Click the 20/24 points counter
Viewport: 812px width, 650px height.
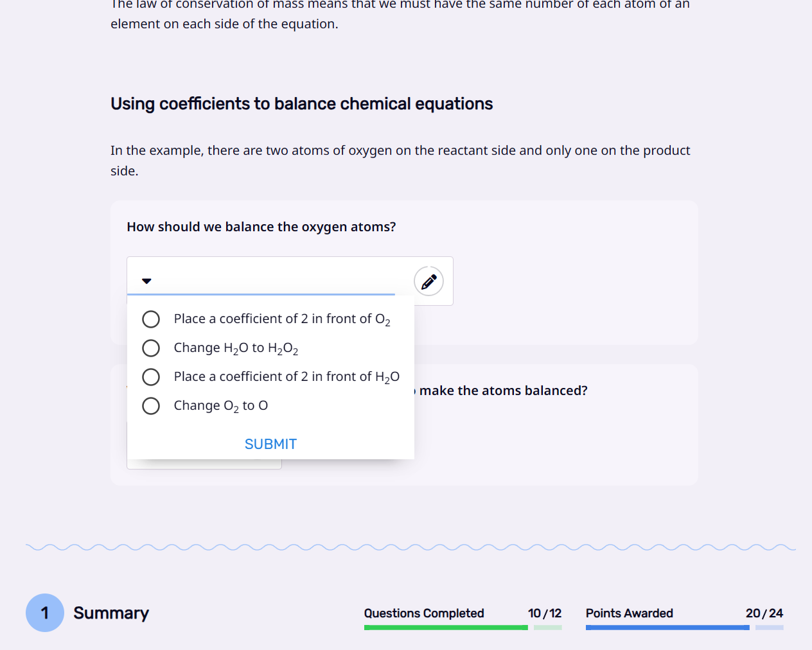(764, 613)
